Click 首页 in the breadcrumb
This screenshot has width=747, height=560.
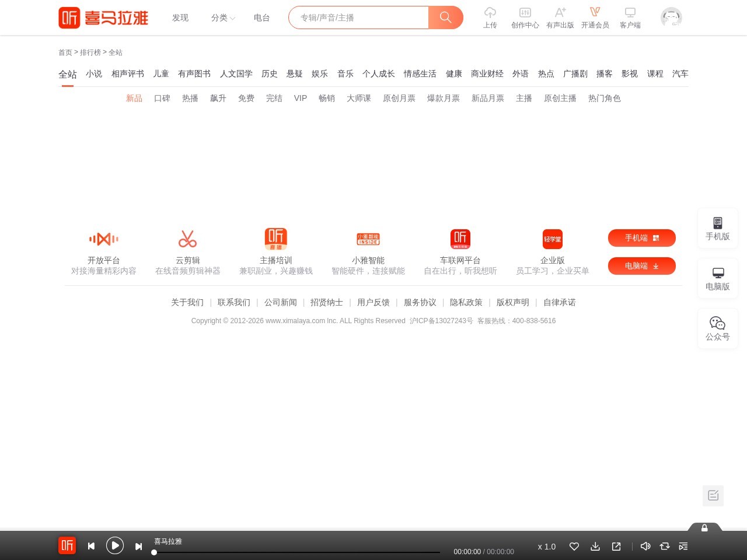(65, 52)
